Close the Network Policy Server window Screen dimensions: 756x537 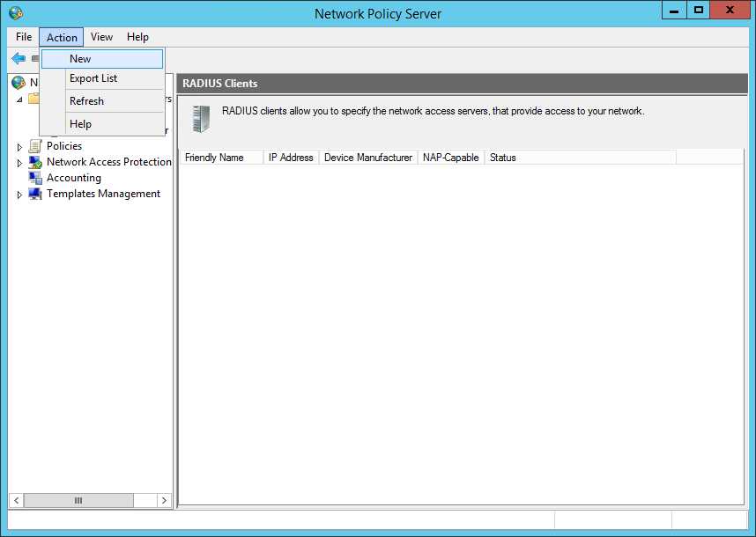click(x=730, y=10)
